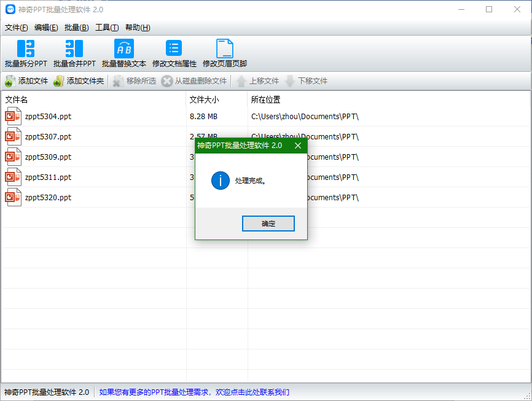Select file zppt5304.ppt in the list
The width and height of the screenshot is (532, 401).
[x=48, y=116]
